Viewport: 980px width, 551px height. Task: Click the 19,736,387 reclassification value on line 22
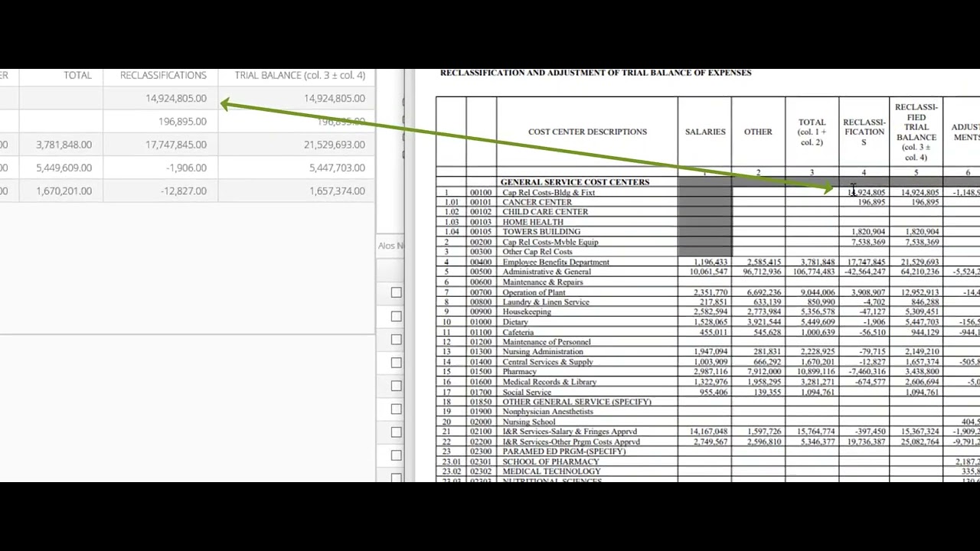867,442
